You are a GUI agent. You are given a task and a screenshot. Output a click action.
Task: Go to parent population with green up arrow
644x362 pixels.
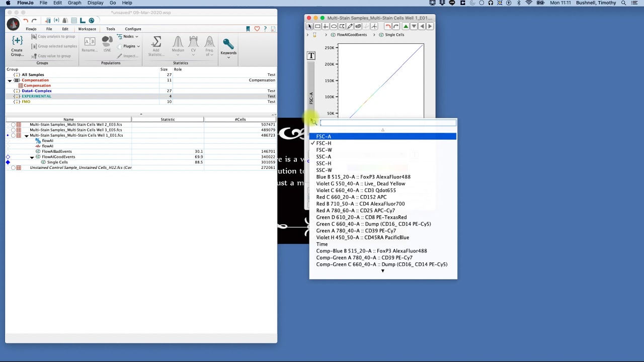coord(406,26)
